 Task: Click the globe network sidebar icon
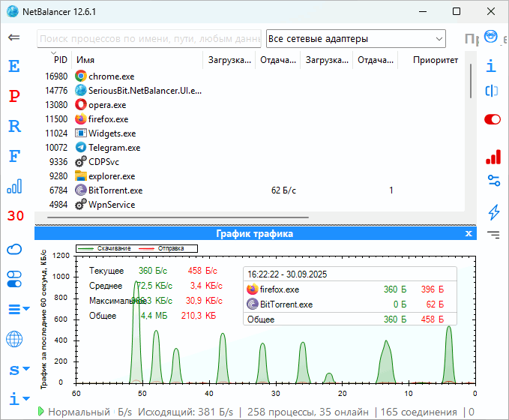tap(14, 339)
